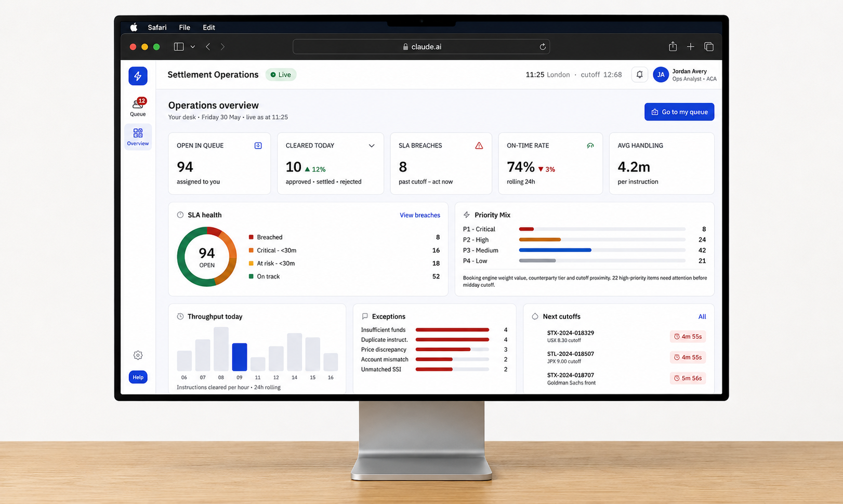Screen dimensions: 843x504
Task: Select the Breached legend swatch
Action: pos(251,237)
